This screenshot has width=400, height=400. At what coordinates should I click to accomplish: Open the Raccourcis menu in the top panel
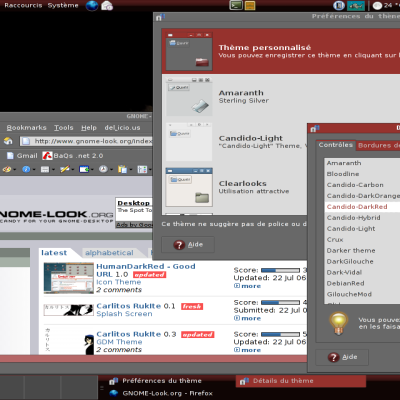[23, 5]
